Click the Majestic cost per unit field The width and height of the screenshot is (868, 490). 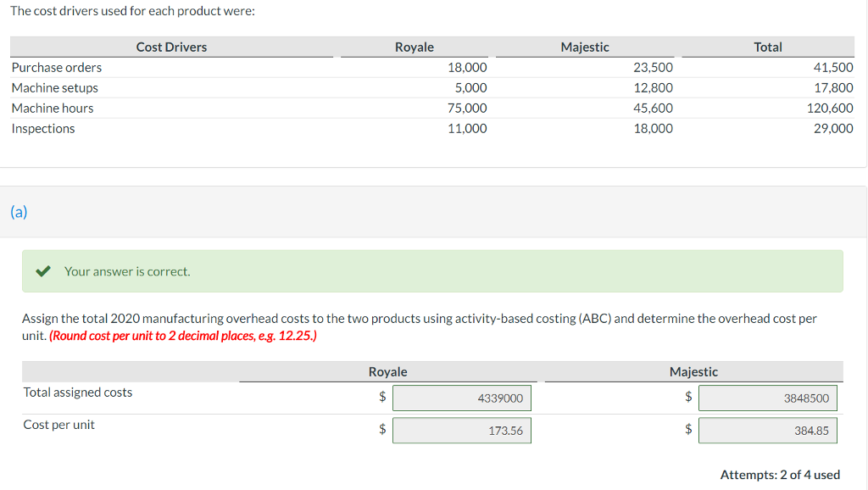768,430
